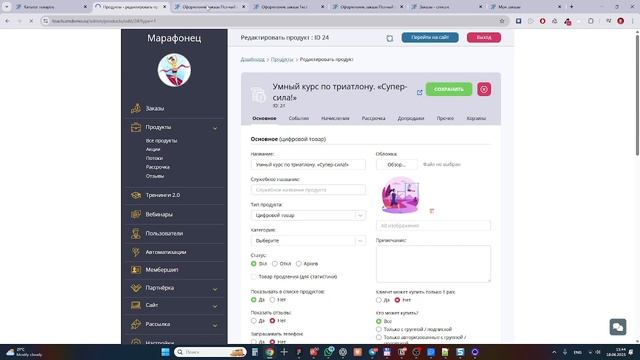Set status to Архив
The image size is (640, 360).
298,264
